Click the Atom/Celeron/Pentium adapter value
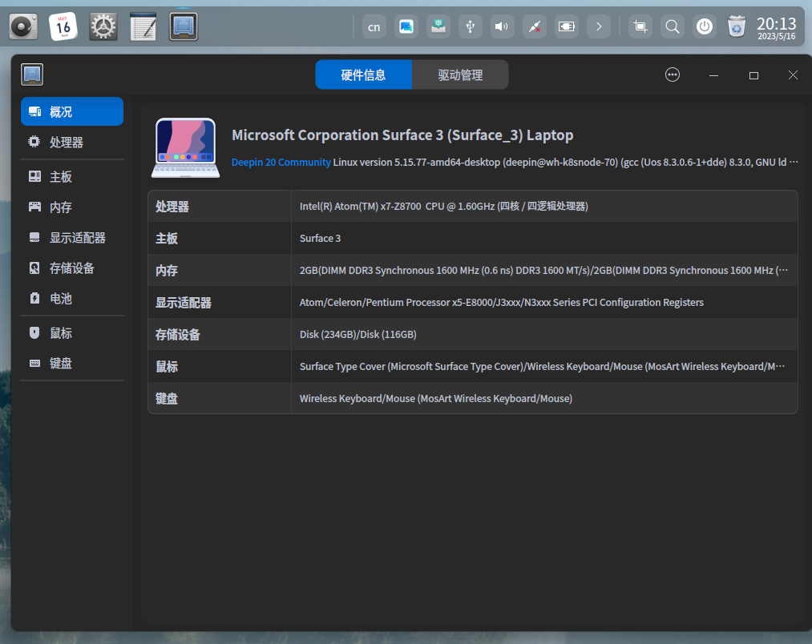This screenshot has width=812, height=644. point(501,302)
